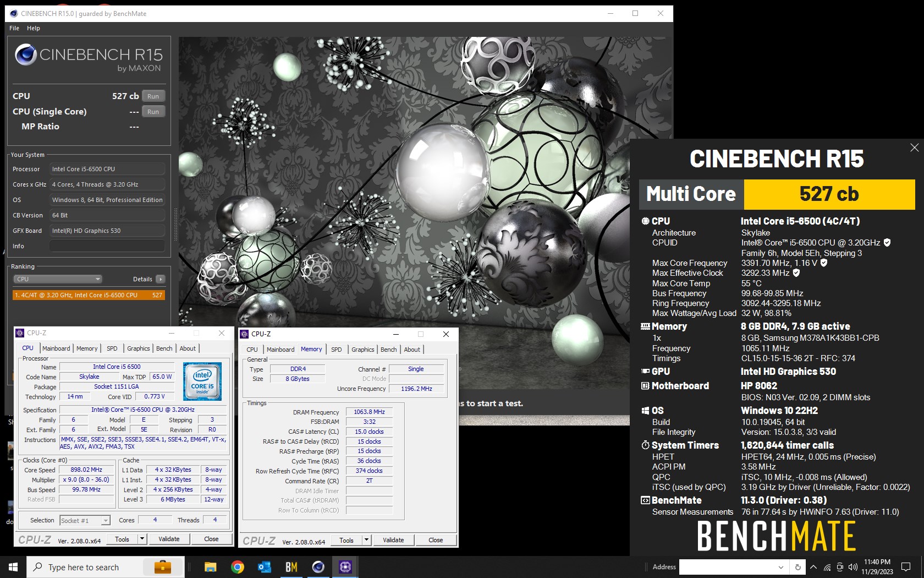Image resolution: width=924 pixels, height=578 pixels.
Task: Open Graphics tab in right CPU-Z window
Action: [363, 350]
